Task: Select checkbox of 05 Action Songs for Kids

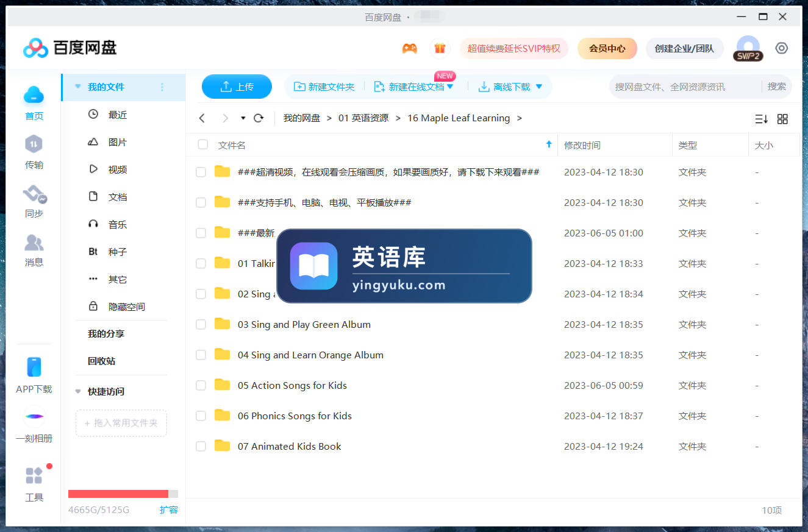Action: 201,386
